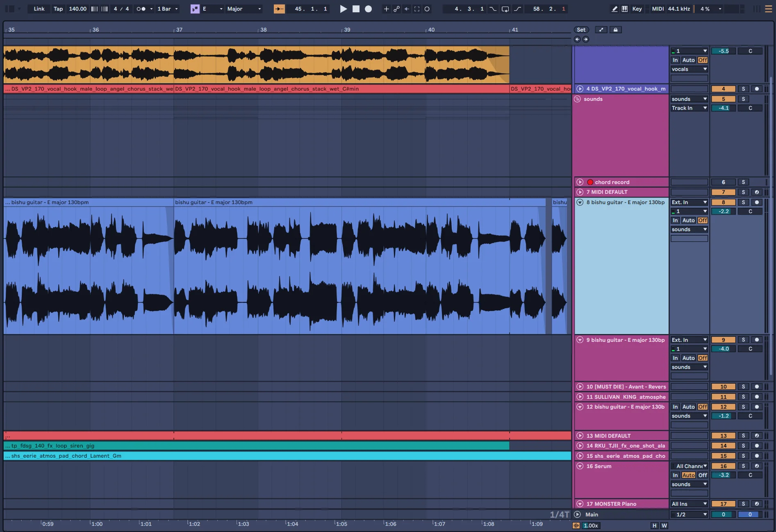Click the nudge tempo up bars icon
The width and height of the screenshot is (776, 532).
(x=105, y=9)
